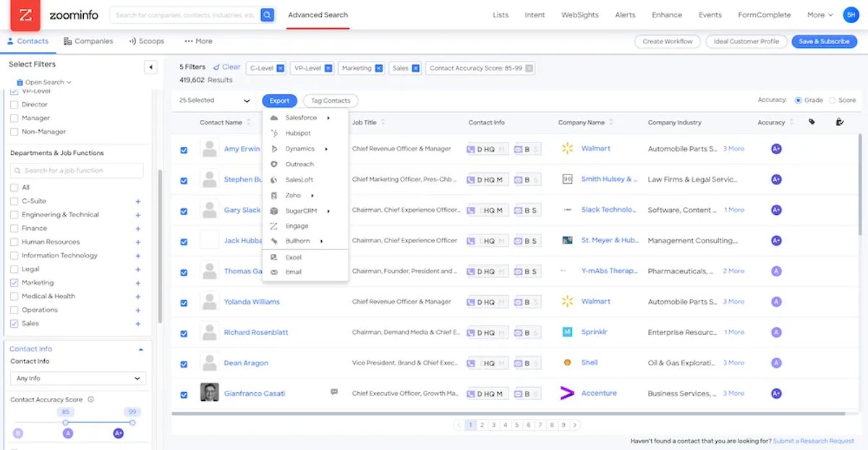Uncheck the Marketing department checkbox
Image resolution: width=868 pixels, height=450 pixels.
point(14,283)
